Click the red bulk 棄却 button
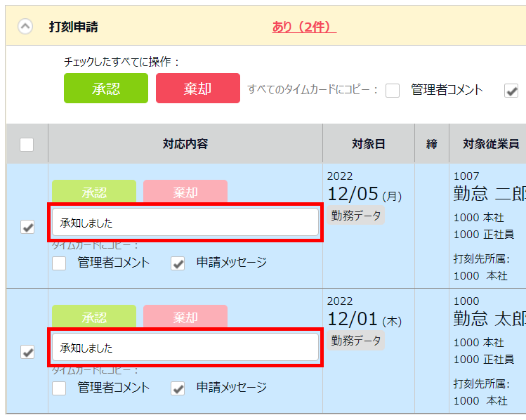The image size is (526, 420). [197, 88]
